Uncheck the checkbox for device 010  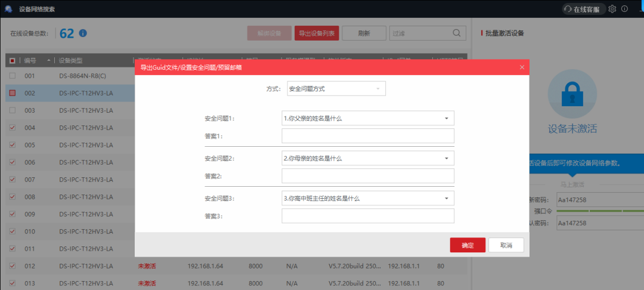(x=13, y=232)
